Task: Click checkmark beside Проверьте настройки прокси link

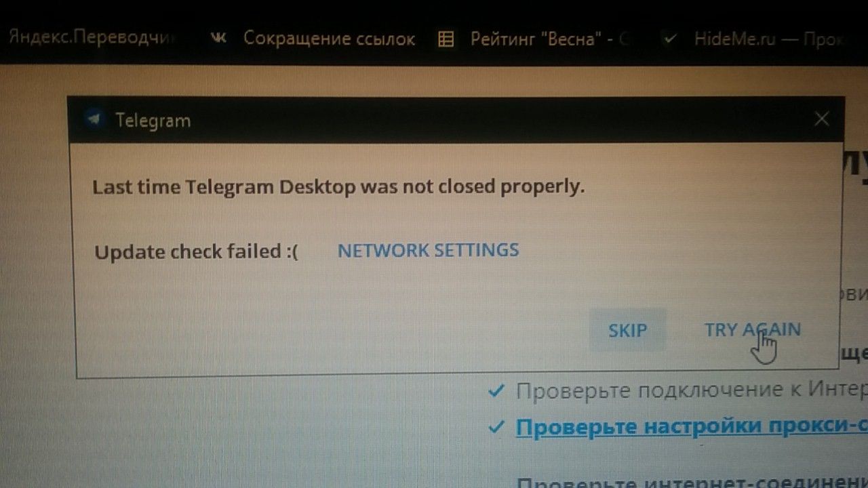Action: pos(496,427)
